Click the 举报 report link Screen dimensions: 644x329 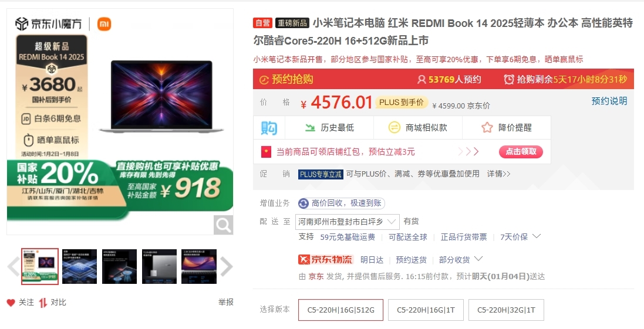(226, 303)
